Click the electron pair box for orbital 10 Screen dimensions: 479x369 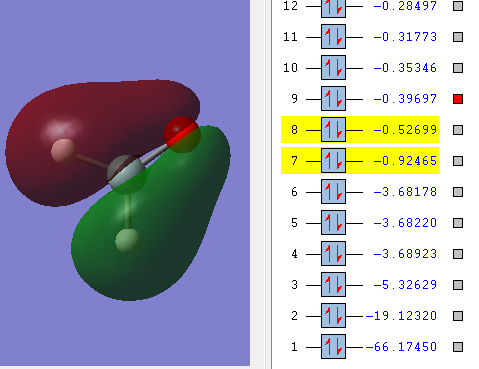[333, 68]
